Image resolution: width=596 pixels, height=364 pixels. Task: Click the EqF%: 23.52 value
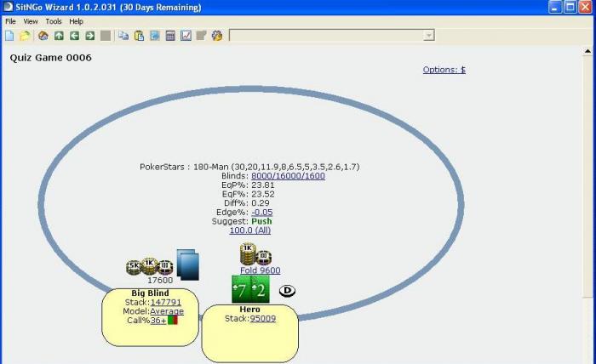(262, 194)
